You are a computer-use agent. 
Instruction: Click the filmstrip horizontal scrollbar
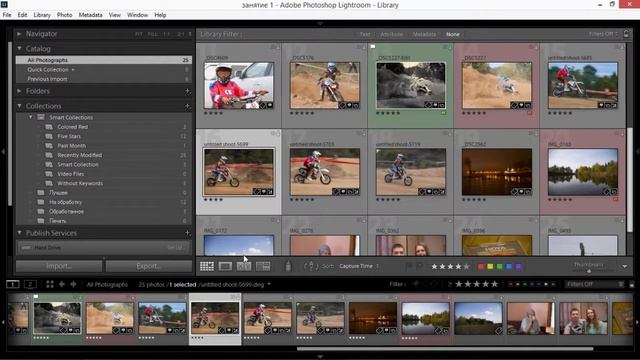coord(445,349)
